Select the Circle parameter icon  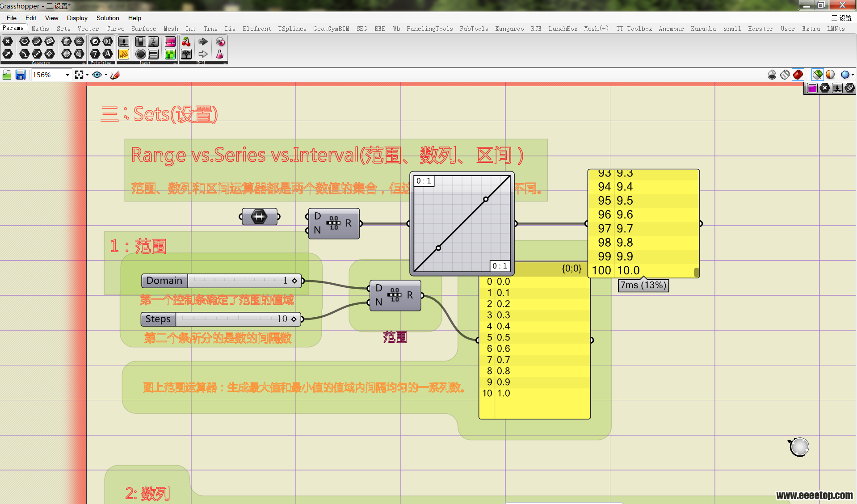25,42
